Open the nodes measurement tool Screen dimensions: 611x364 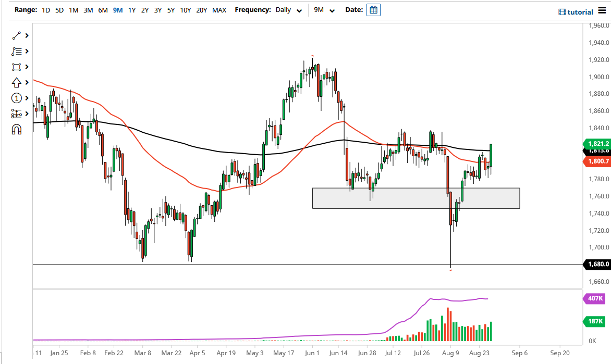pyautogui.click(x=16, y=114)
